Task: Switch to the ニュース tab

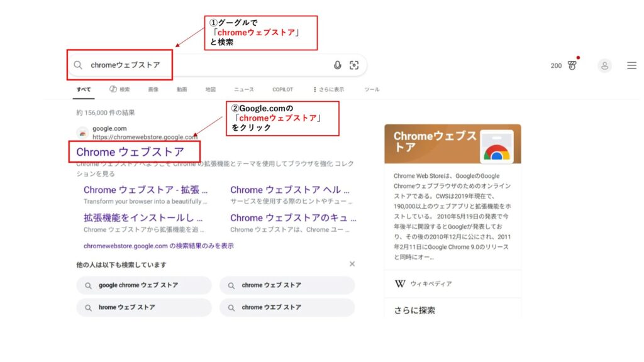Action: [x=244, y=89]
